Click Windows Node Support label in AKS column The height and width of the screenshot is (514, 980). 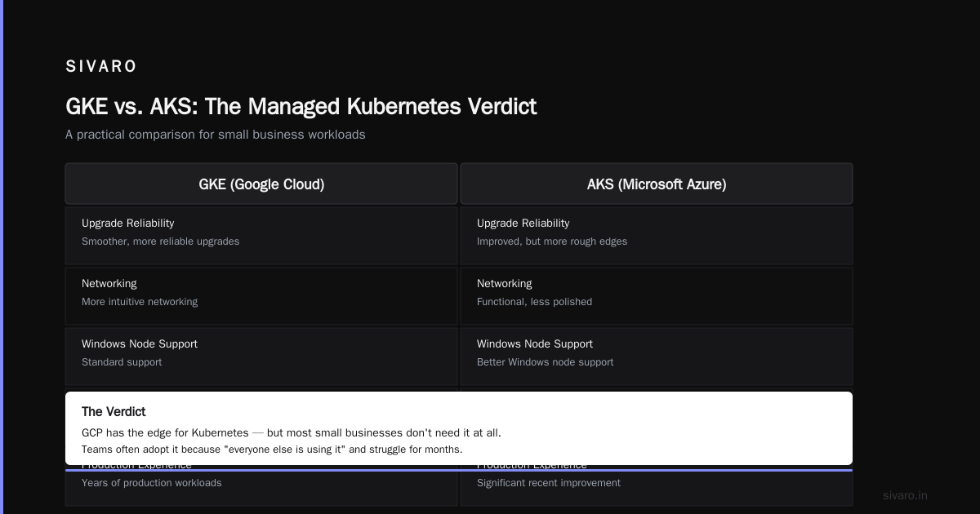point(535,344)
